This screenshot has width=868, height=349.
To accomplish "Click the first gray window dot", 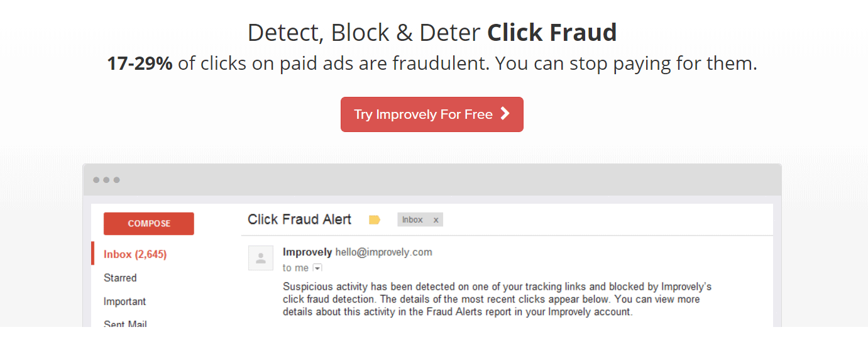I will pos(96,180).
